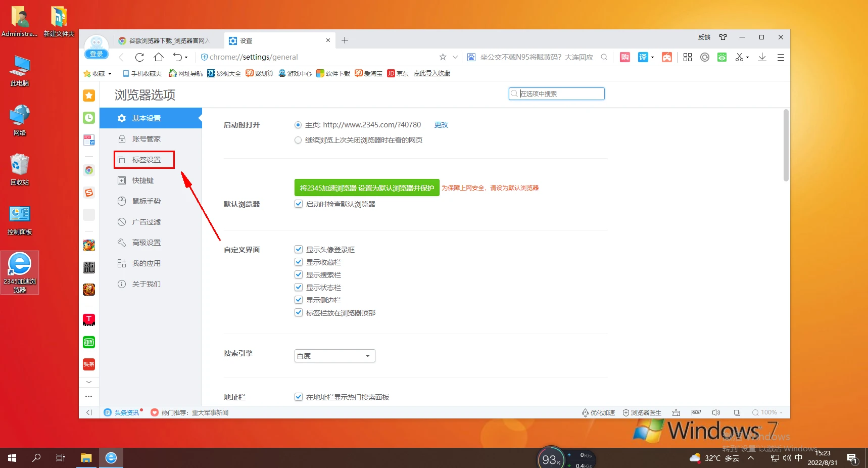The height and width of the screenshot is (468, 868).
Task: Open sidebar green clock history icon
Action: pyautogui.click(x=89, y=118)
